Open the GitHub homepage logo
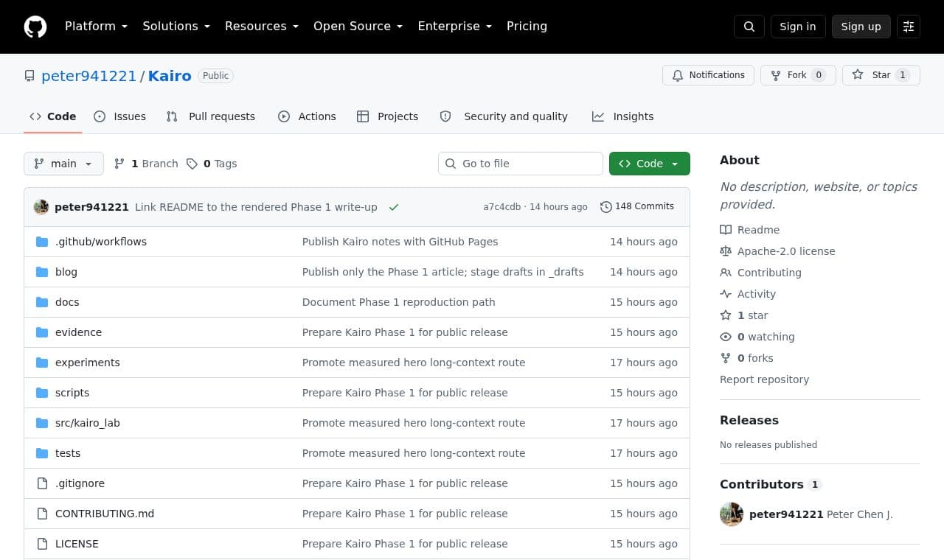Image resolution: width=944 pixels, height=560 pixels. (35, 27)
